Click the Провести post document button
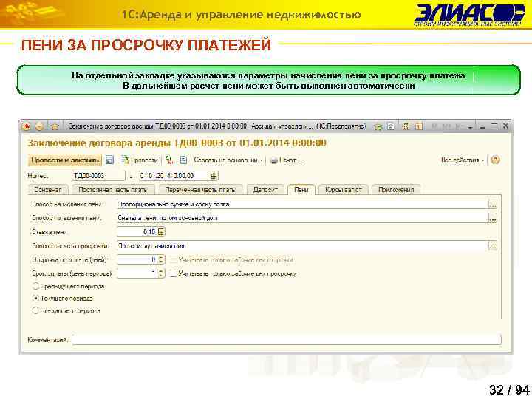The width and height of the screenshot is (532, 399). click(139, 160)
